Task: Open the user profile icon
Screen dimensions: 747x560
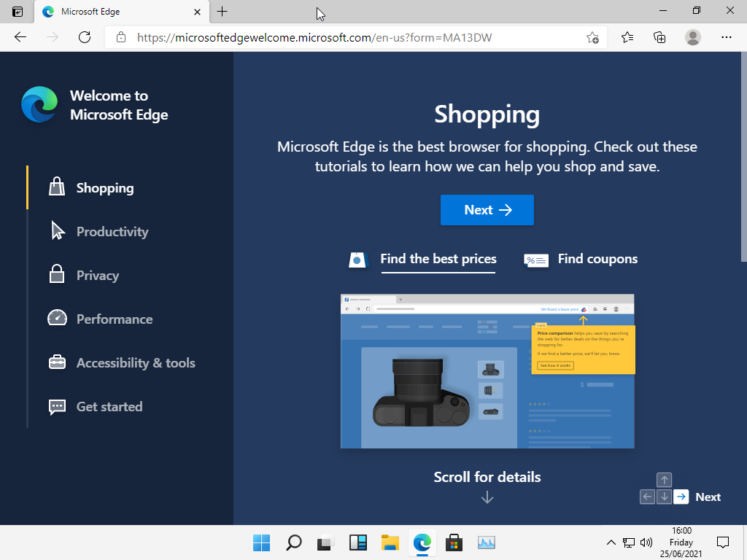Action: (x=693, y=37)
